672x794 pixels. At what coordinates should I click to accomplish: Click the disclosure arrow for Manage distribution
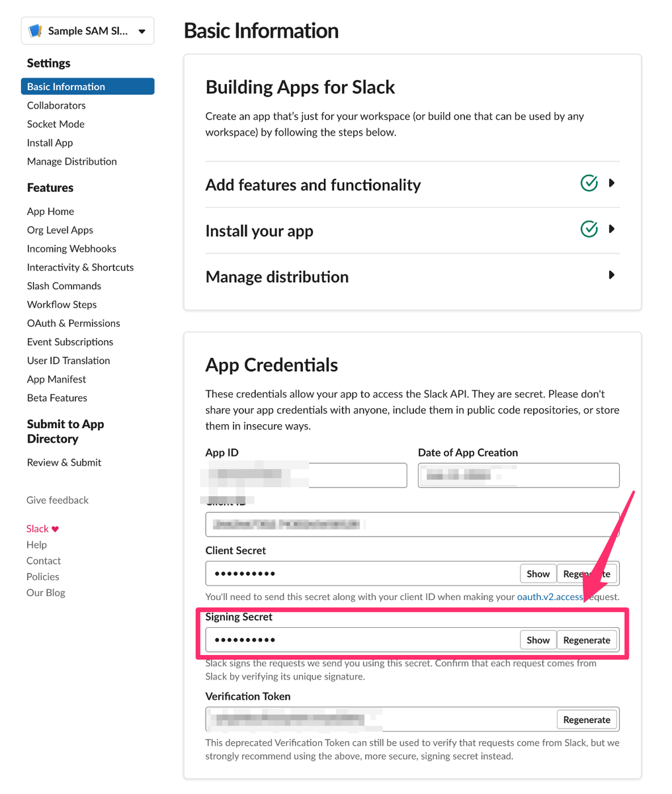[x=611, y=275]
